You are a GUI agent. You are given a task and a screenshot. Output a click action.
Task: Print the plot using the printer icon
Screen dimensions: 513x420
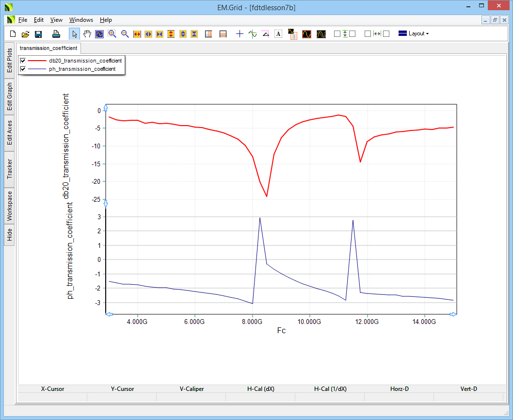coord(56,34)
